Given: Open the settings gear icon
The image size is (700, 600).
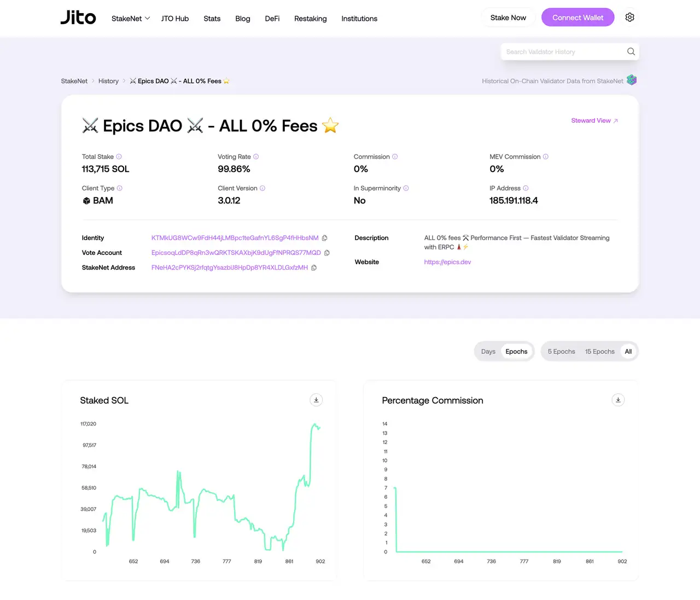Looking at the screenshot, I should pyautogui.click(x=629, y=17).
